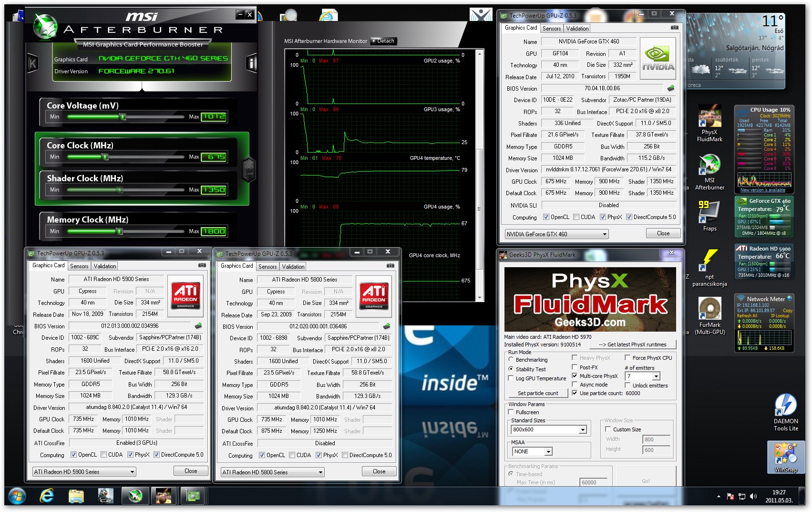Enable Post-FX checkbox in FluidMark
The width and height of the screenshot is (812, 512).
(x=575, y=367)
